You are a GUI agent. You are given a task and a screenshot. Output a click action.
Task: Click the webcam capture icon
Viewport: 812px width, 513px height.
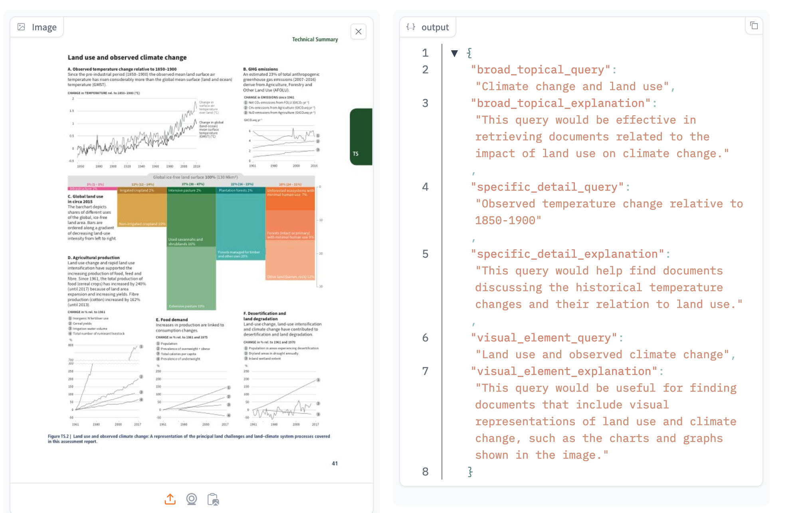[192, 499]
